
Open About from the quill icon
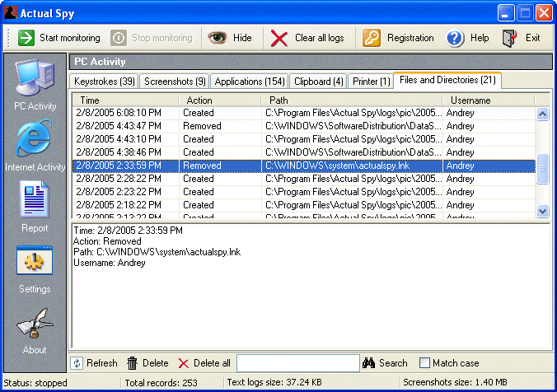[35, 323]
